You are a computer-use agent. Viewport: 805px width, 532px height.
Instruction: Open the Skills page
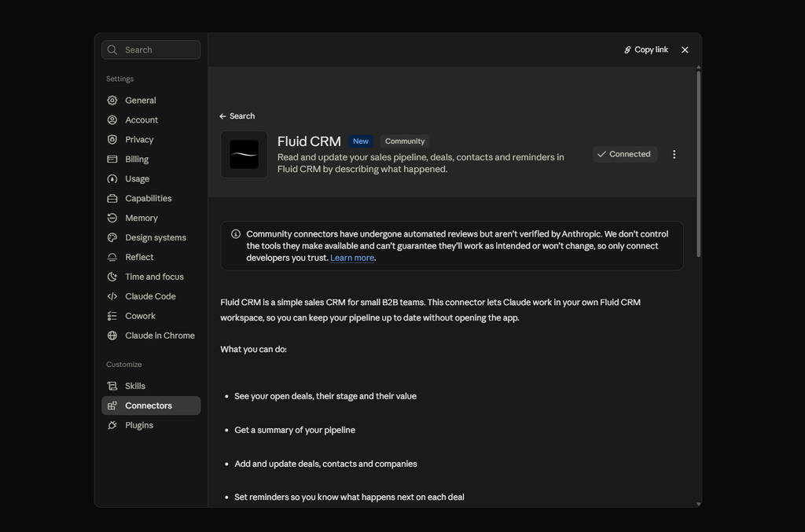[x=151, y=386]
